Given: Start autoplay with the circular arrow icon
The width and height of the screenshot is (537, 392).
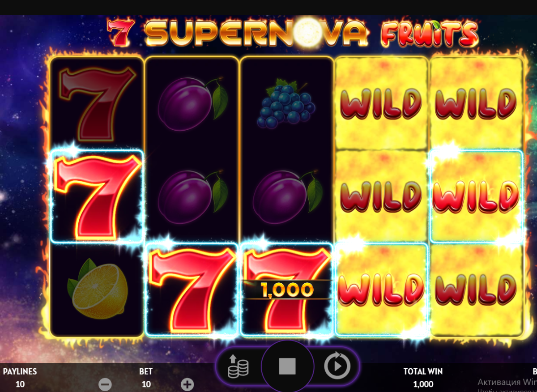Looking at the screenshot, I should pyautogui.click(x=337, y=366).
